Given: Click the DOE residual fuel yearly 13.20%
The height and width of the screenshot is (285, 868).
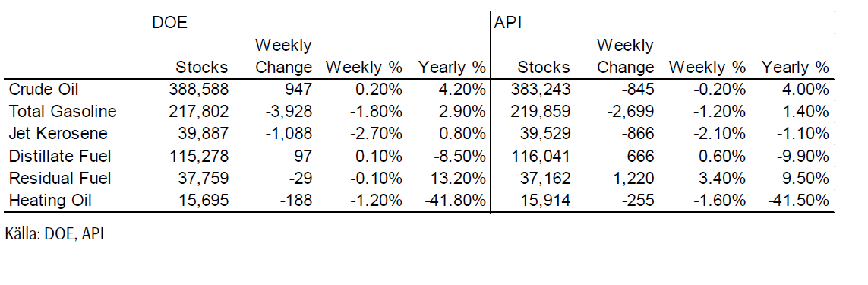Looking at the screenshot, I should click(x=459, y=179).
